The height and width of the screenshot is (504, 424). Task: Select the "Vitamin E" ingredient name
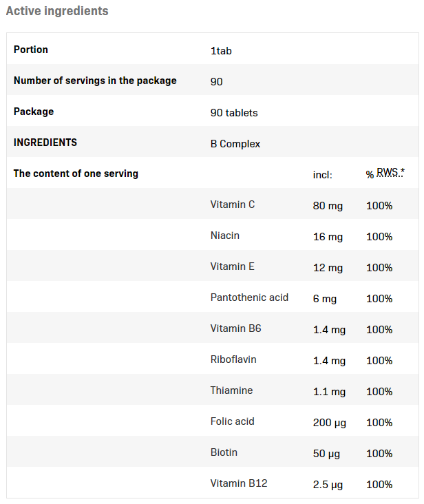coord(233,266)
